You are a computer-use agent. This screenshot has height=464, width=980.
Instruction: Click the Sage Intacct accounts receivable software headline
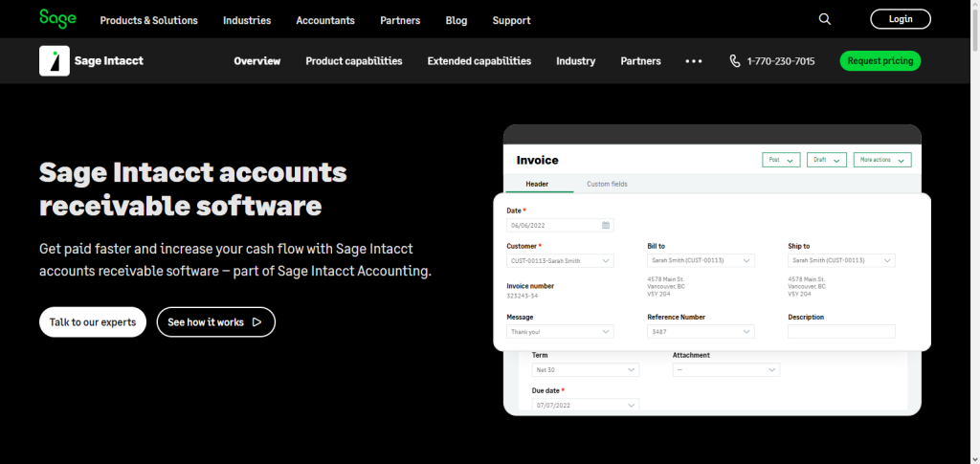pyautogui.click(x=193, y=189)
